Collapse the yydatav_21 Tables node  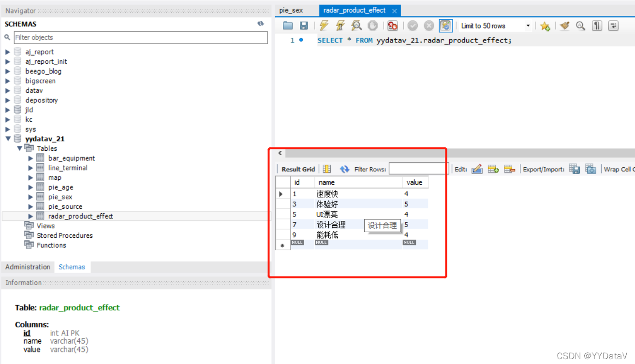20,148
